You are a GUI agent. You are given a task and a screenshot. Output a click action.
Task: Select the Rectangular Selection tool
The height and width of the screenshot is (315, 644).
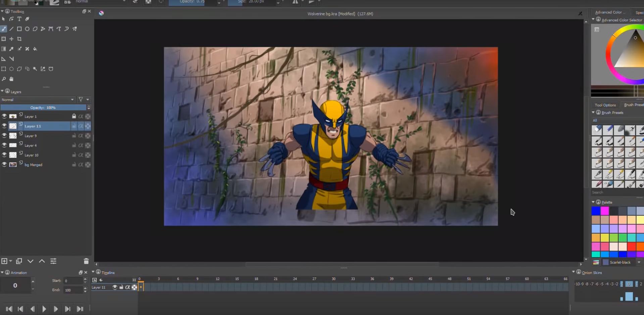(3, 69)
